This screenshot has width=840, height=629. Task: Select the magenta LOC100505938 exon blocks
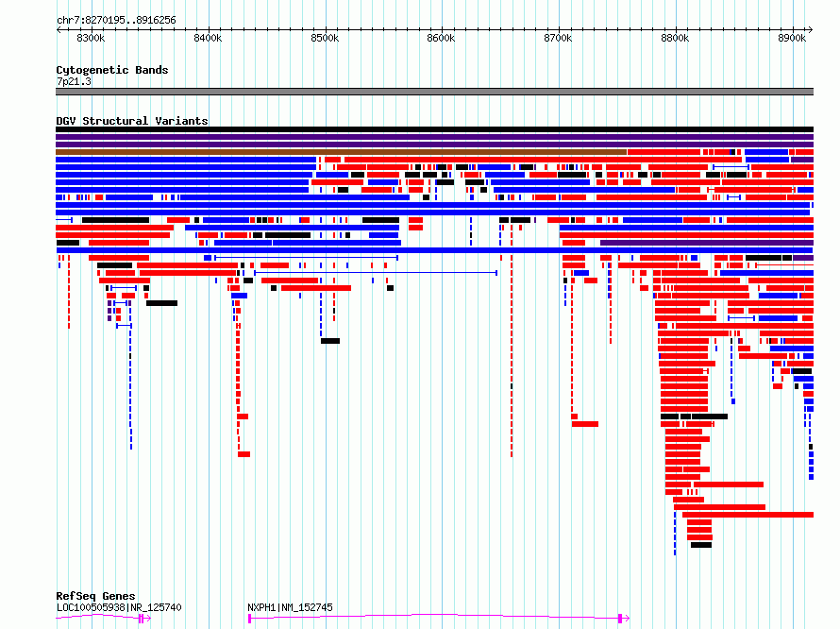coord(142,619)
